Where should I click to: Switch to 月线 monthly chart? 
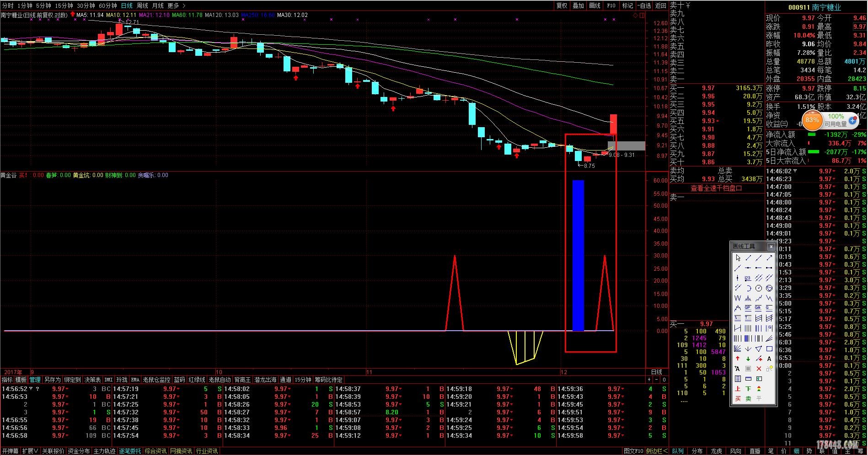click(158, 5)
